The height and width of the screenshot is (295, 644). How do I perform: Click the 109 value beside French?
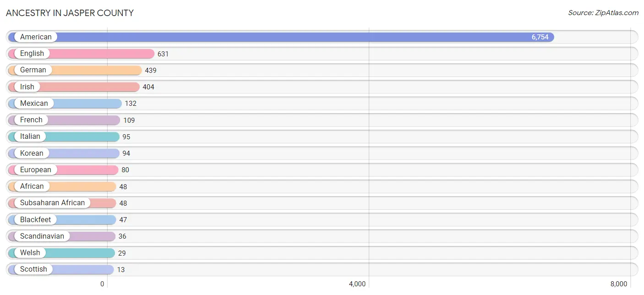(x=129, y=120)
